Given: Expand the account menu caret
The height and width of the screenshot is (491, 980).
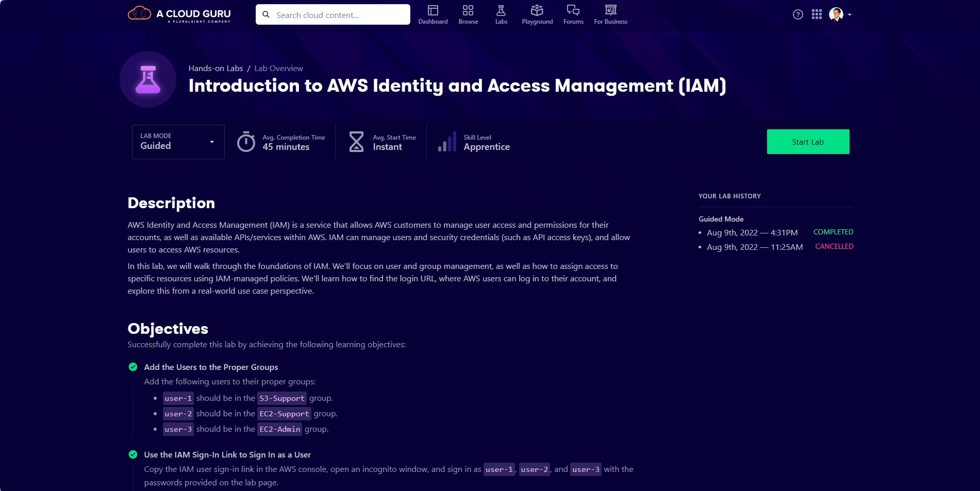Looking at the screenshot, I should point(850,14).
